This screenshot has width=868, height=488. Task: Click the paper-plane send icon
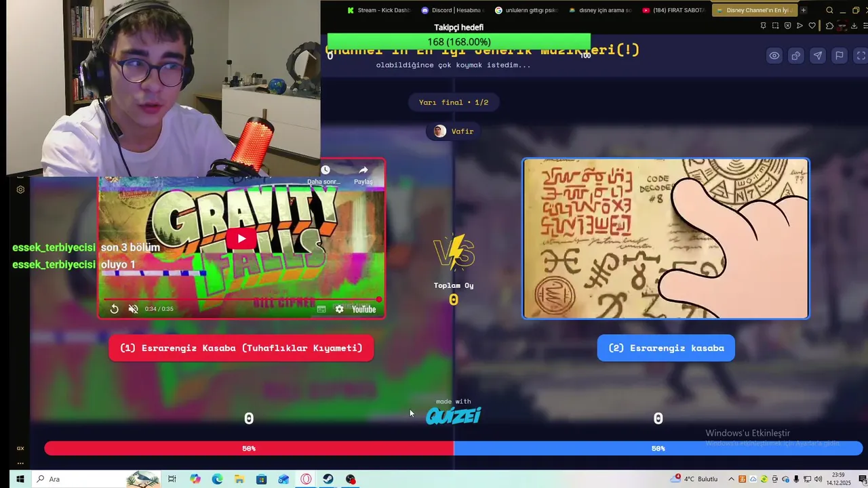click(x=818, y=56)
